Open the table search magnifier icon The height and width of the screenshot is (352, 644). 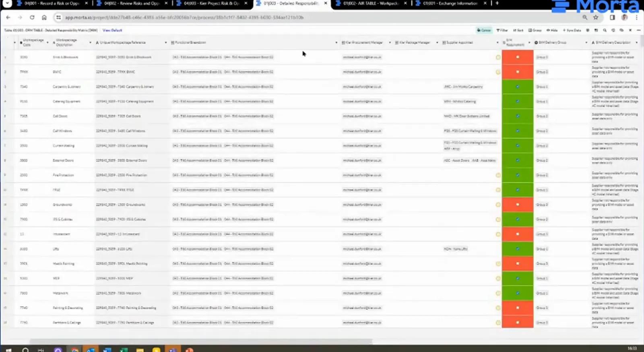pos(605,30)
